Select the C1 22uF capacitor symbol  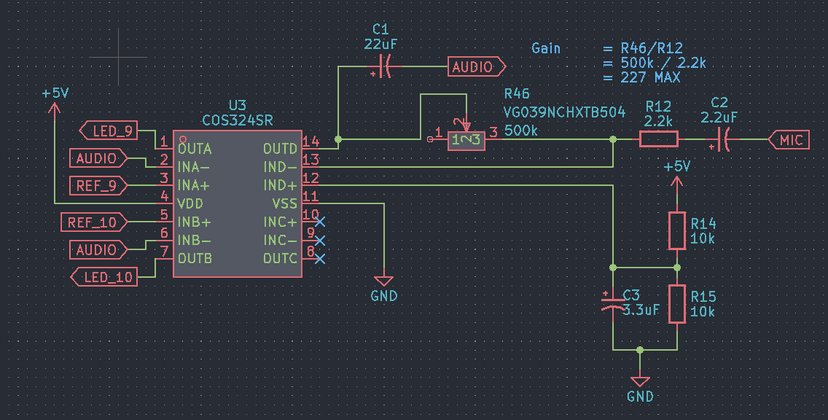(x=386, y=67)
